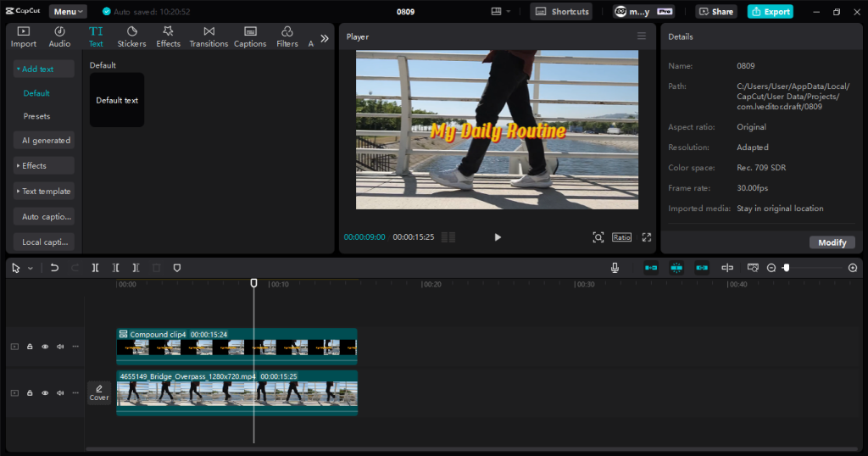Zoom in the timeline with plus icon
This screenshot has height=456, width=868.
coord(853,268)
